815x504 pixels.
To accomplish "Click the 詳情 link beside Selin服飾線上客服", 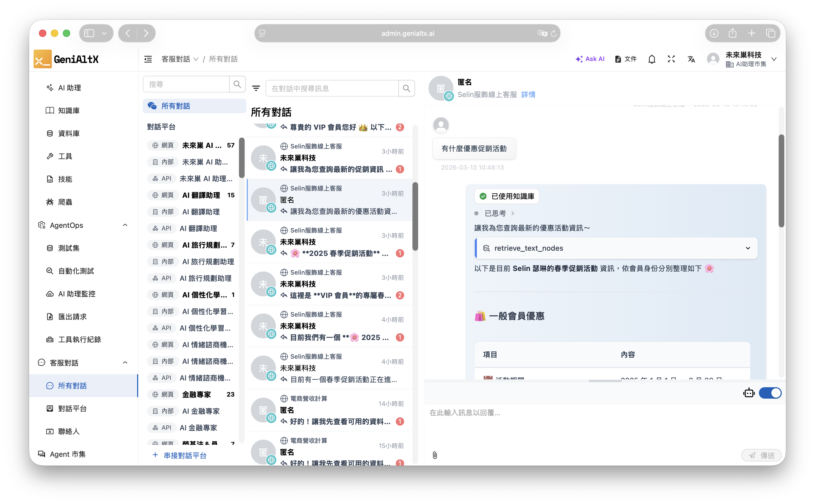I will pyautogui.click(x=528, y=95).
